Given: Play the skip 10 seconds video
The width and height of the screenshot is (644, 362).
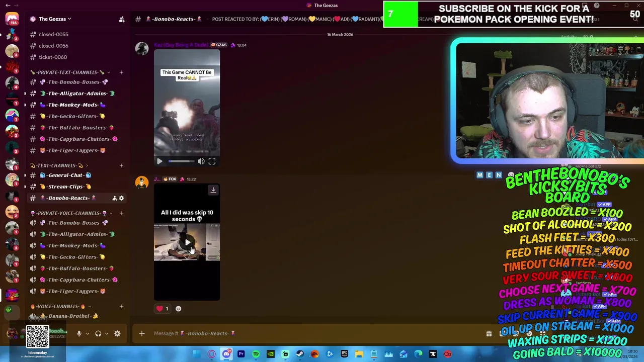Looking at the screenshot, I should [x=187, y=242].
